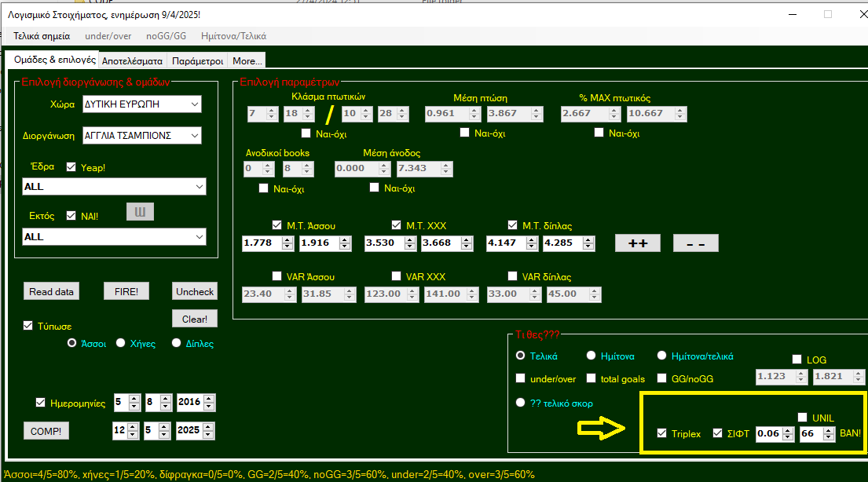Enable the VAR Άσσου checkbox
Image resolution: width=868 pixels, height=482 pixels.
[277, 276]
